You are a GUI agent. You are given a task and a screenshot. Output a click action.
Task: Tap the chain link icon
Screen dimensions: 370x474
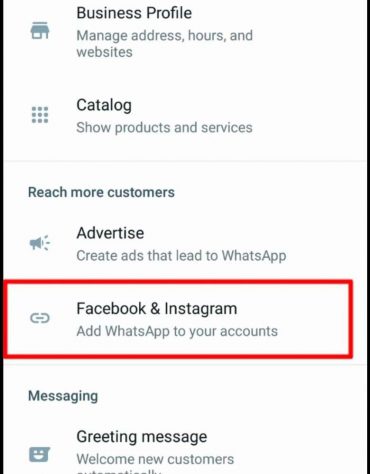tap(40, 318)
